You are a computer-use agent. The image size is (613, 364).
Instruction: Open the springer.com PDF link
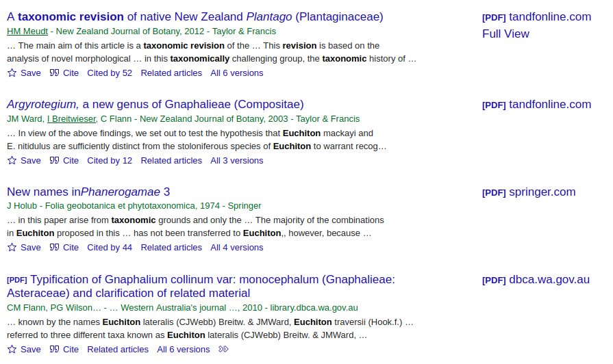541,192
